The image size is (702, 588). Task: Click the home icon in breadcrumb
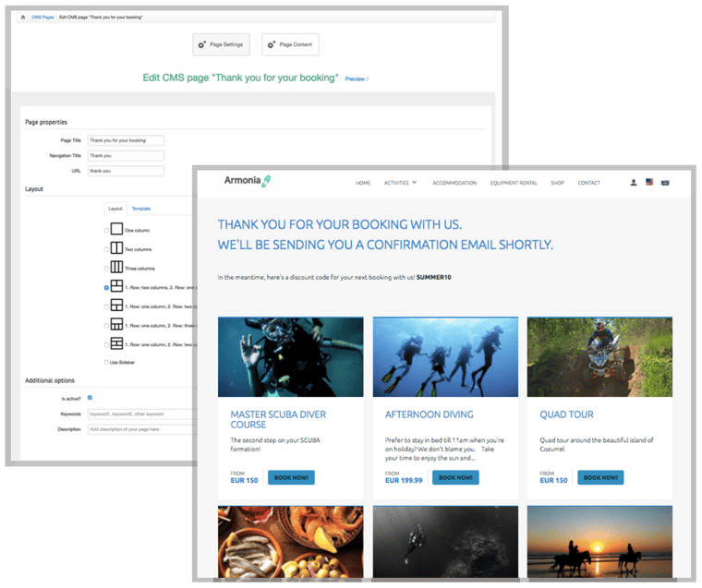(23, 18)
